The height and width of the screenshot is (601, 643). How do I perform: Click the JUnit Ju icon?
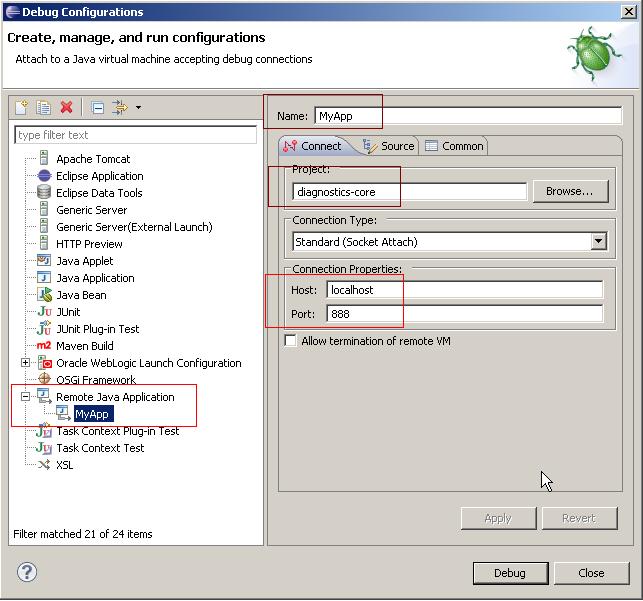coord(44,312)
